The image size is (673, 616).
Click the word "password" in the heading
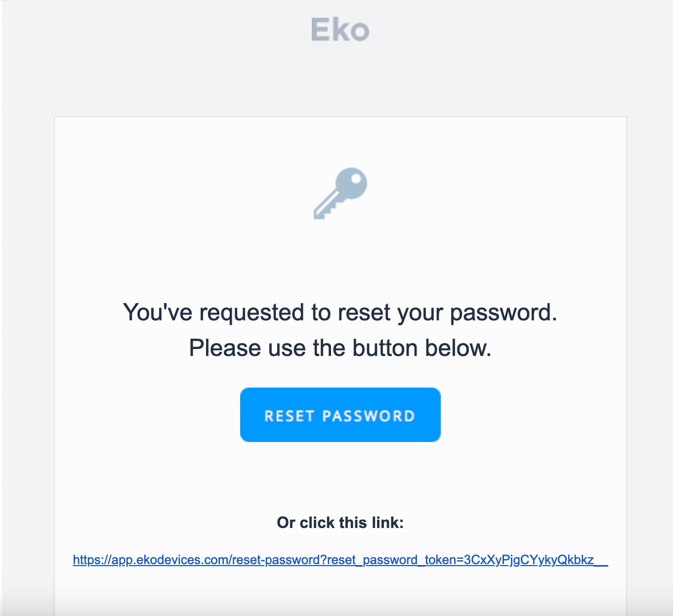point(503,312)
